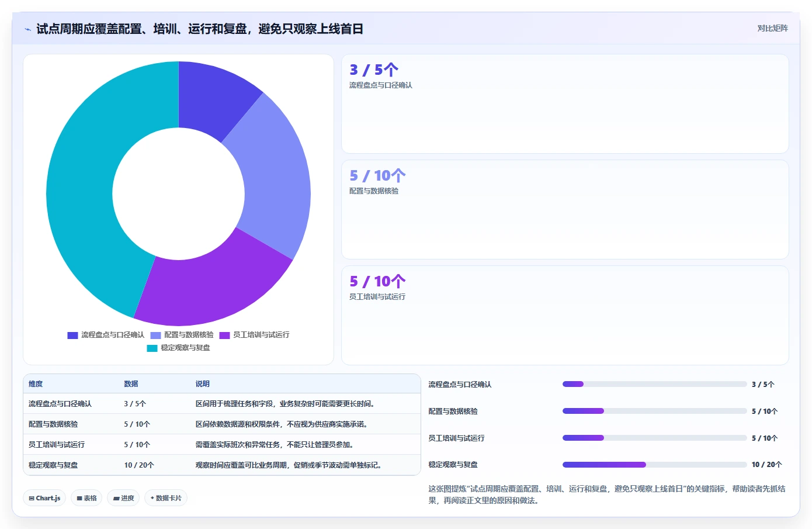This screenshot has width=812, height=529.
Task: Click the 对比矩阵 label in the header
Action: point(772,28)
